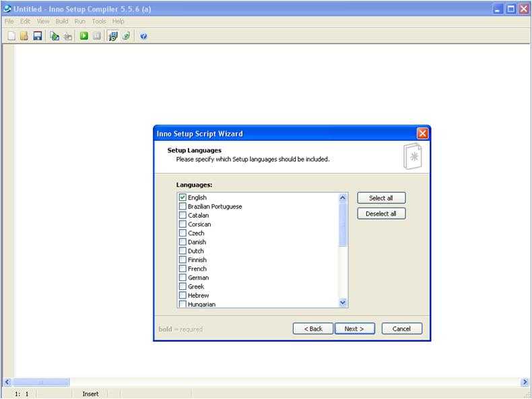Screen dimensions: 532x399
Task: Click the Pause toolbar icon
Action: pos(97,36)
